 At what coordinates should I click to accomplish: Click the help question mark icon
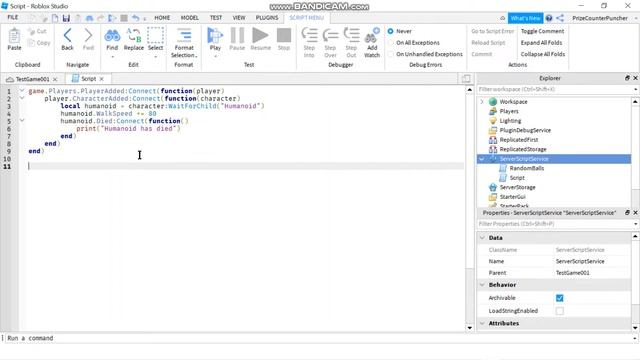(x=549, y=18)
